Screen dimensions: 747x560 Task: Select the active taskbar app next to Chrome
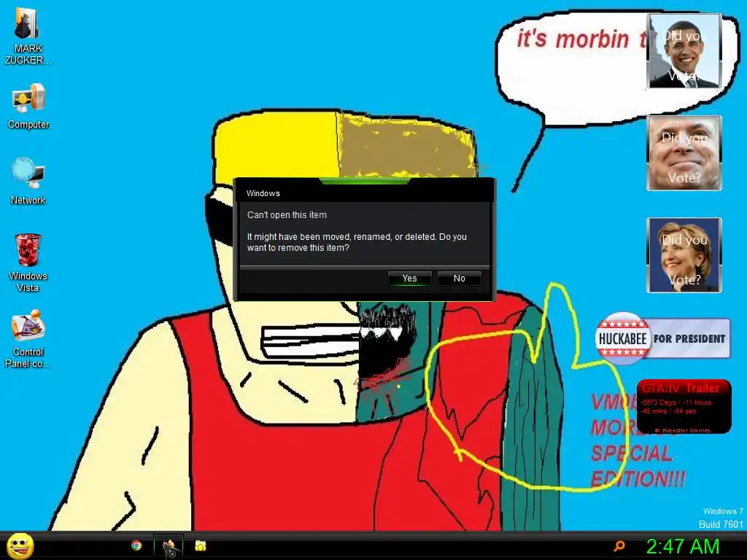[169, 546]
